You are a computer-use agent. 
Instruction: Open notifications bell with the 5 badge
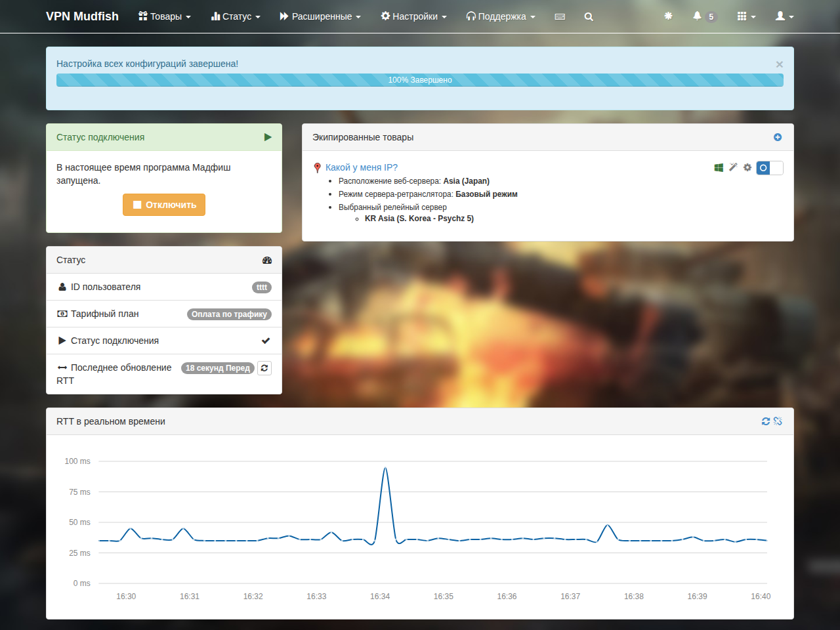(x=703, y=16)
